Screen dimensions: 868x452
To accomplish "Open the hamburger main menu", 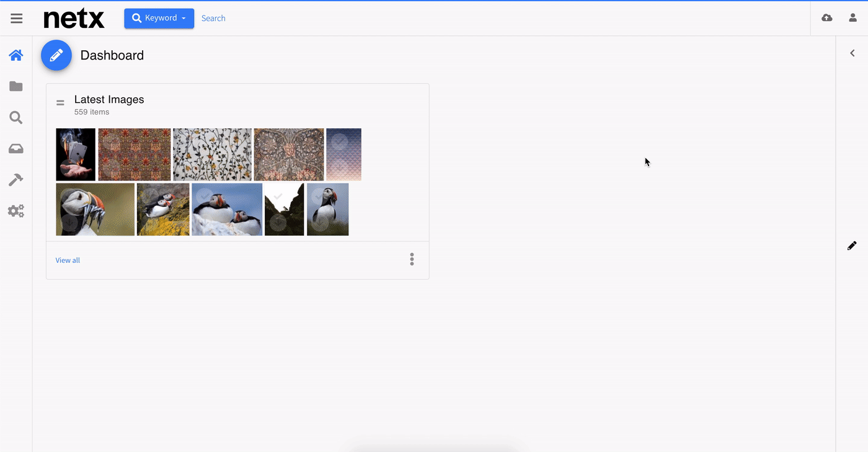I will tap(17, 19).
